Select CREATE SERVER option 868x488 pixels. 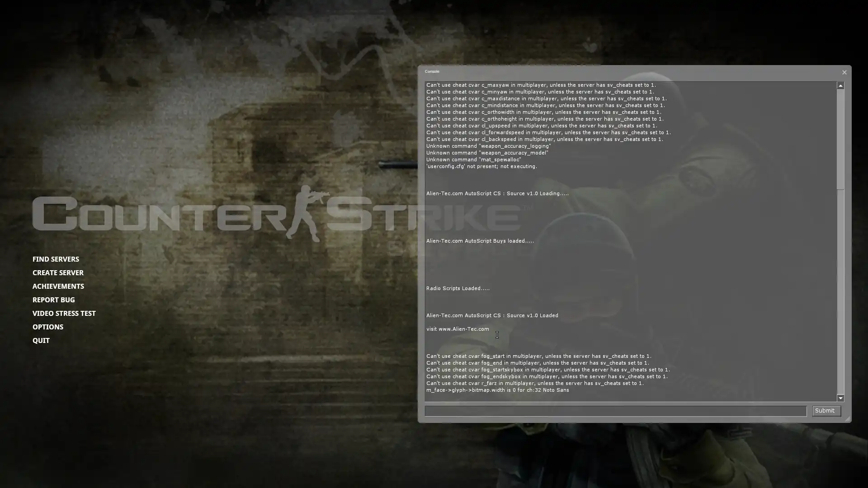58,272
